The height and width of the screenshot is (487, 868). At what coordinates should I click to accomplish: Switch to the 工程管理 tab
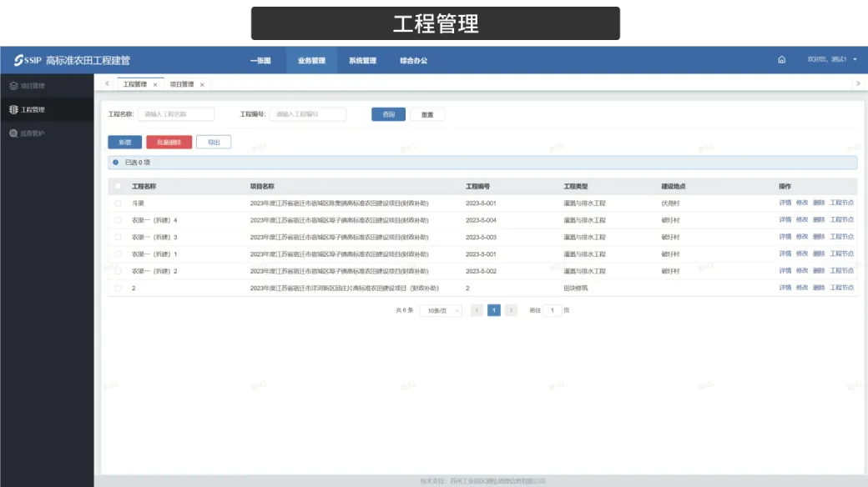[135, 84]
